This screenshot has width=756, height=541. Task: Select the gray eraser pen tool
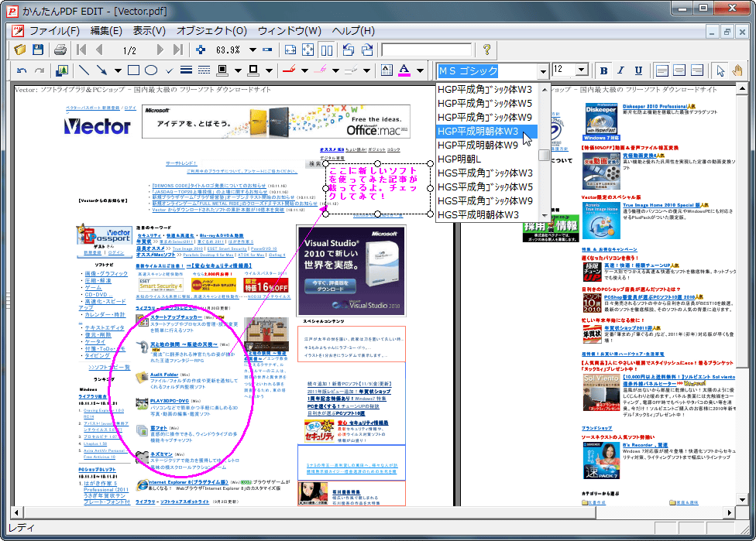[351, 70]
